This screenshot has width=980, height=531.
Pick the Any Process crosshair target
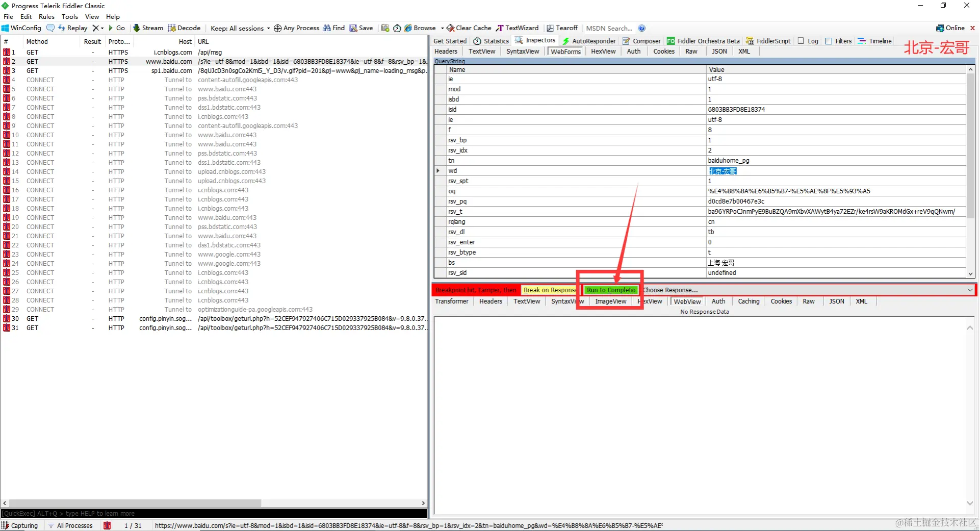click(x=296, y=28)
